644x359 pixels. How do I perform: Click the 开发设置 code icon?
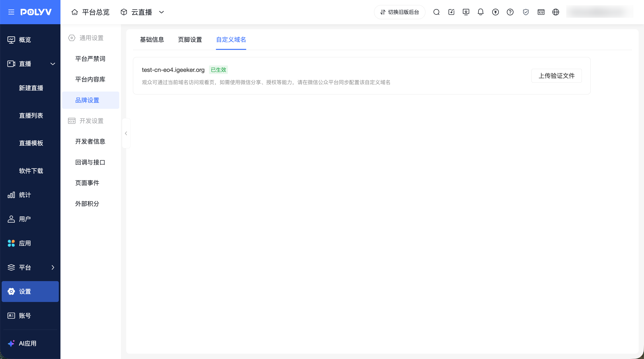click(72, 121)
